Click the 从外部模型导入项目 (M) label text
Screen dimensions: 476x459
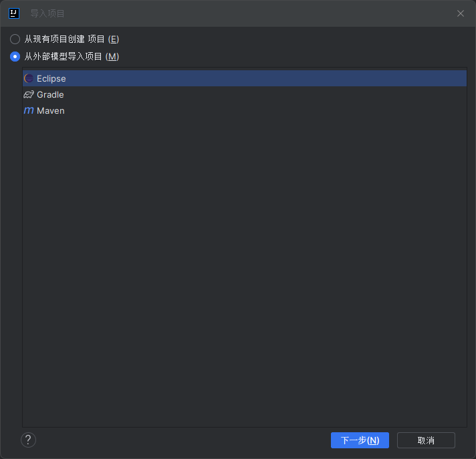tap(72, 56)
